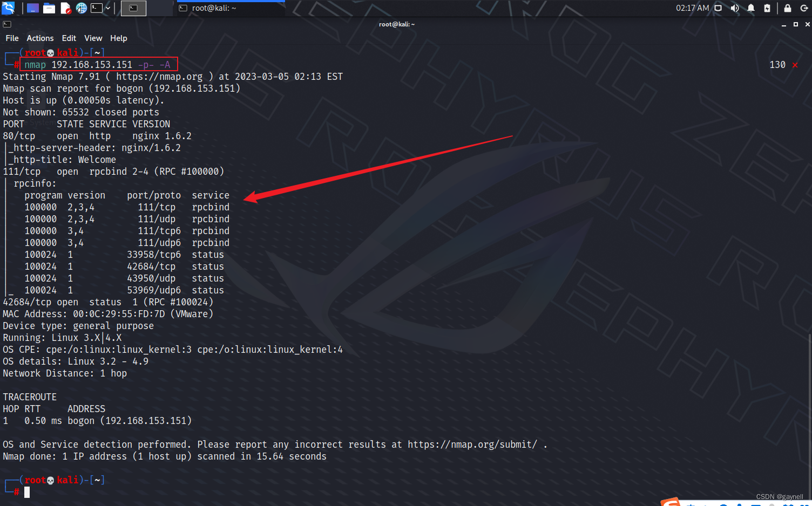Click the 'Host is up (0.00050s latency)' line
This screenshot has width=812, height=506.
click(84, 100)
